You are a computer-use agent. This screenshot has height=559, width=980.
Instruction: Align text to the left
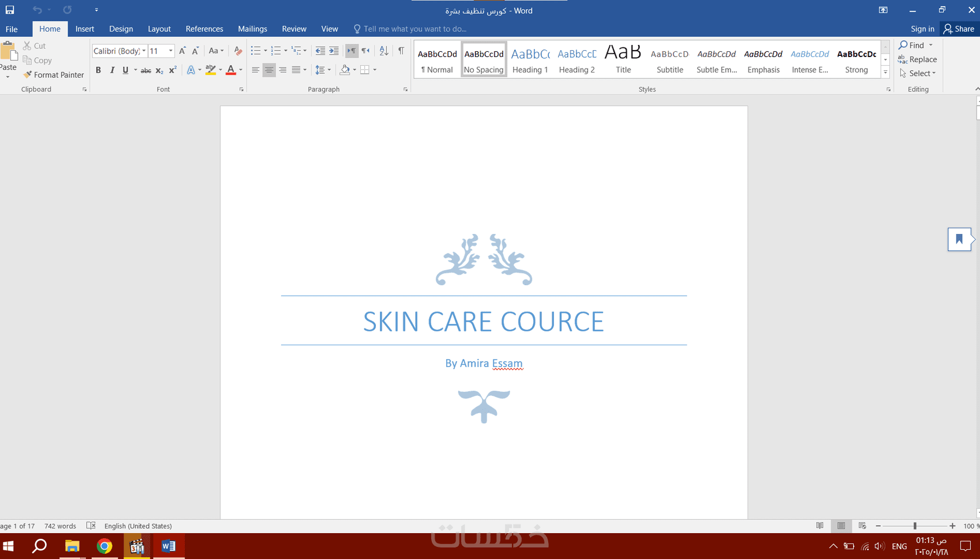tap(255, 70)
